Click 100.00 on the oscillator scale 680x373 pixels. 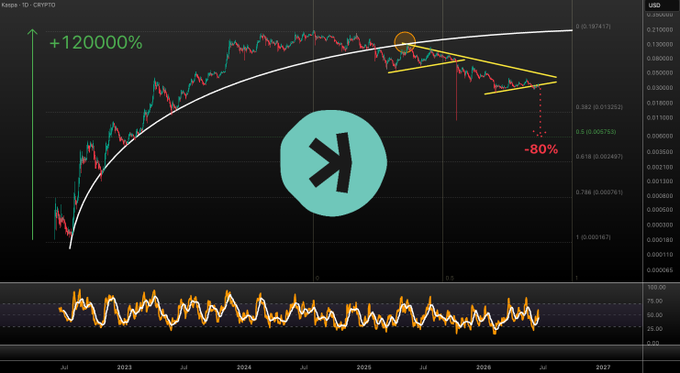656,287
